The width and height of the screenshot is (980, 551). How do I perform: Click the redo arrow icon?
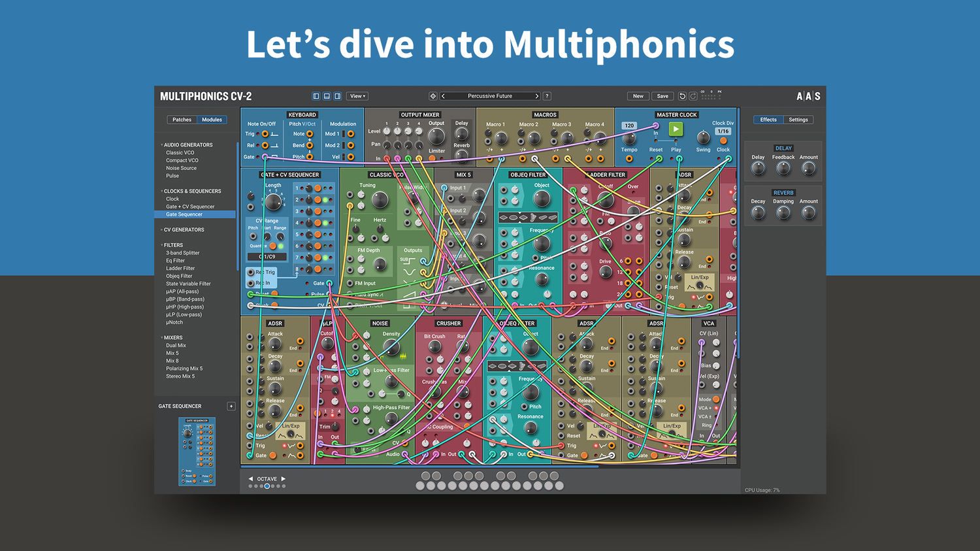[693, 96]
